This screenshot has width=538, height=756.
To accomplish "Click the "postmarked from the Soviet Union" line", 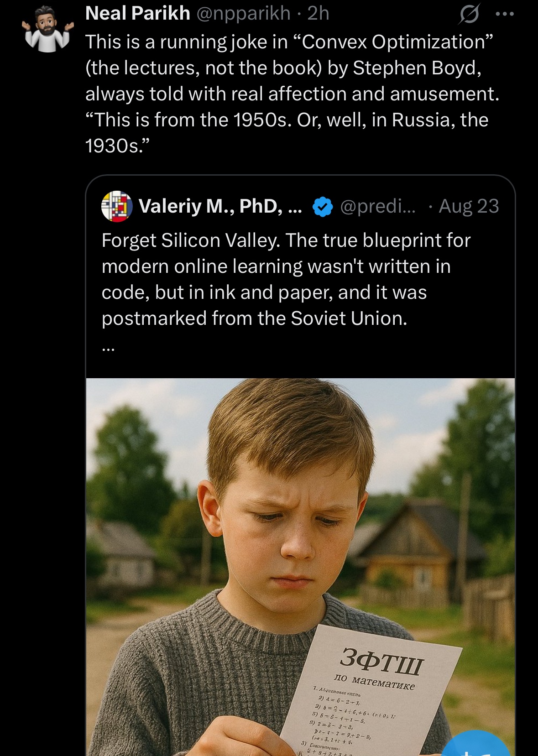I will pyautogui.click(x=254, y=318).
